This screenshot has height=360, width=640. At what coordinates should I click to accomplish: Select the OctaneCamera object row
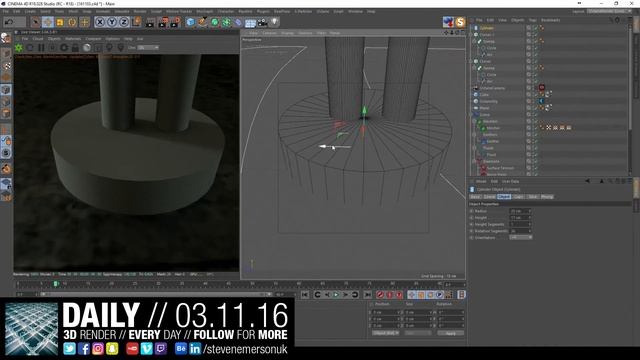pyautogui.click(x=492, y=88)
